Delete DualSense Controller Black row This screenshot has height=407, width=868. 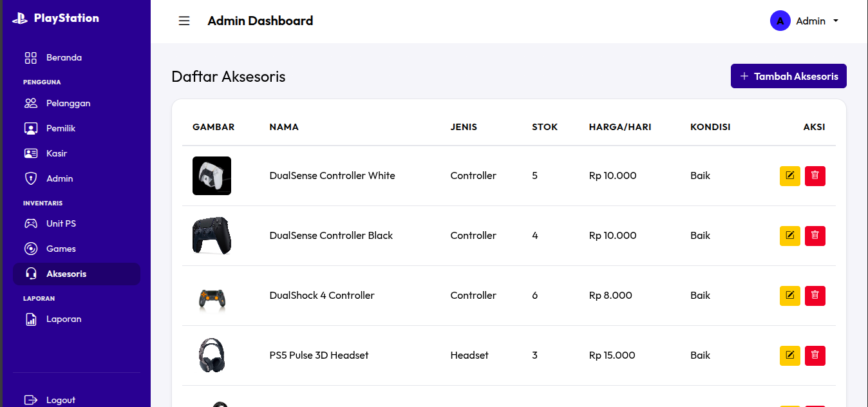(815, 236)
